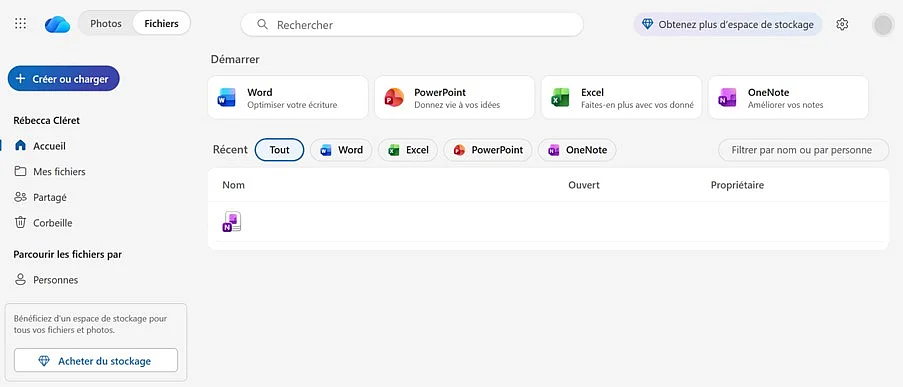This screenshot has height=387, width=903.
Task: Click the PowerPoint icon in Démarrer
Action: 394,98
